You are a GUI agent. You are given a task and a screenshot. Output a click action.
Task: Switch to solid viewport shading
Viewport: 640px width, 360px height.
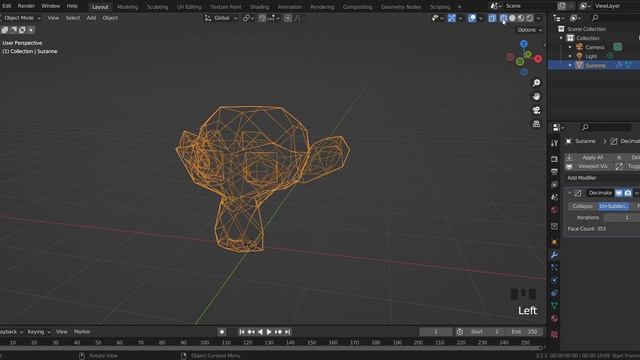point(512,18)
